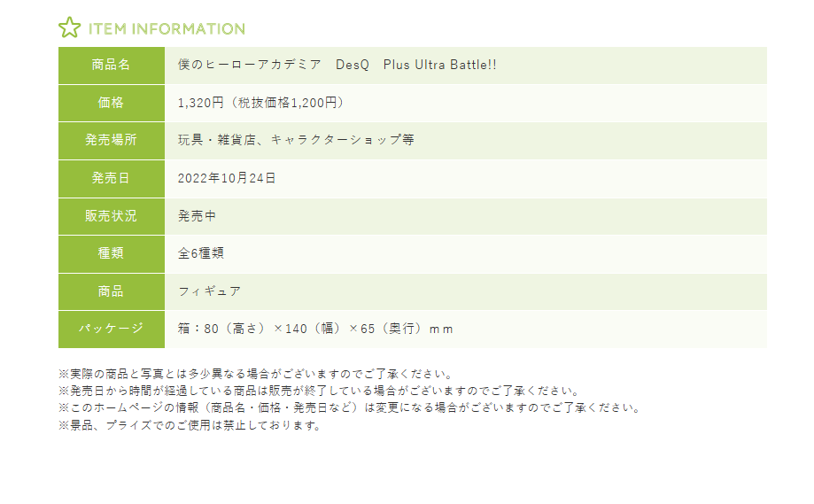The height and width of the screenshot is (504, 814).
Task: Select the 商品 label cell
Action: pyautogui.click(x=111, y=291)
